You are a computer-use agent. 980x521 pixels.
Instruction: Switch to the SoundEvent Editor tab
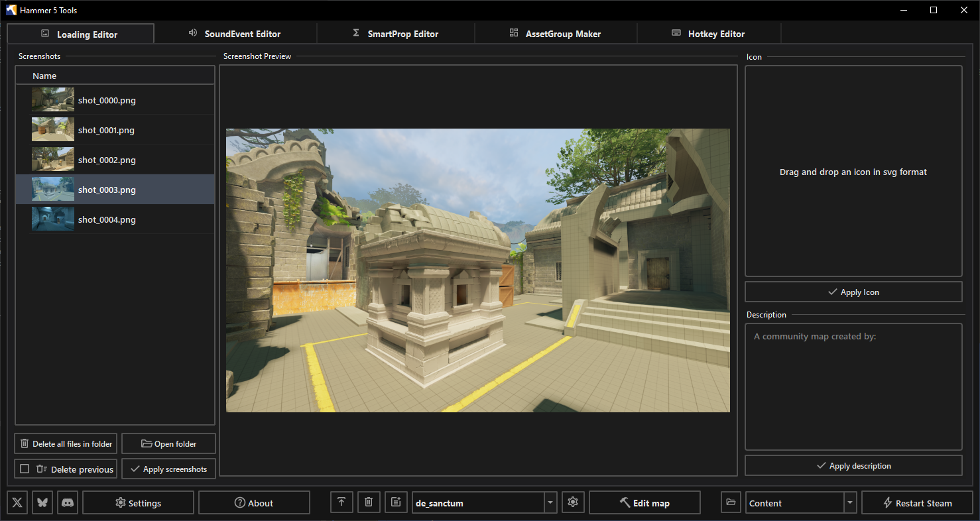click(235, 34)
